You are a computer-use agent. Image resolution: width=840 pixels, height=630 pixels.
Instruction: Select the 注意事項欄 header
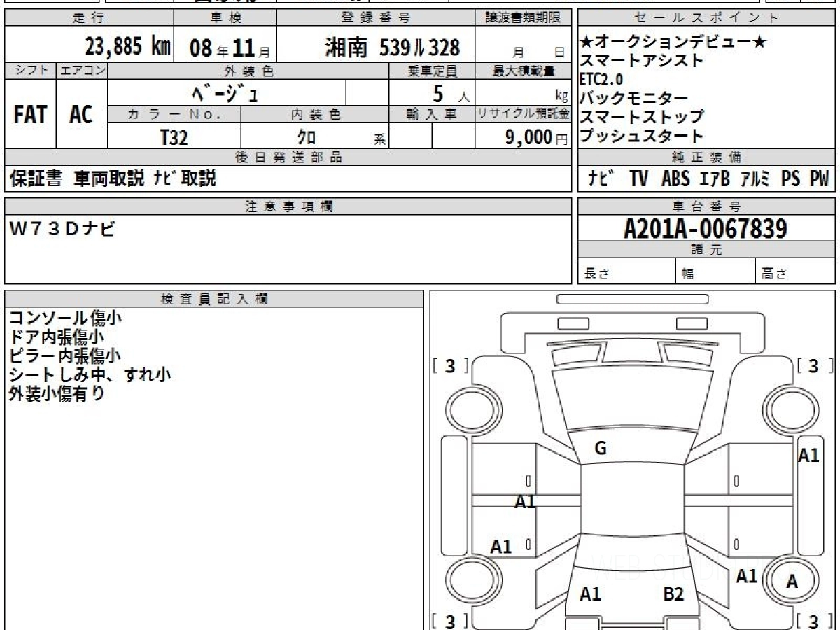(288, 206)
